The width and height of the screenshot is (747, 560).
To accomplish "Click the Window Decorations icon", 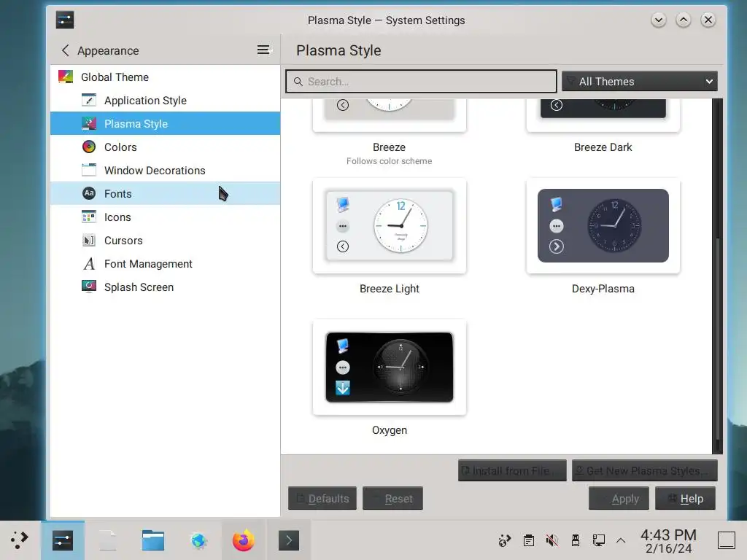I will pyautogui.click(x=88, y=170).
